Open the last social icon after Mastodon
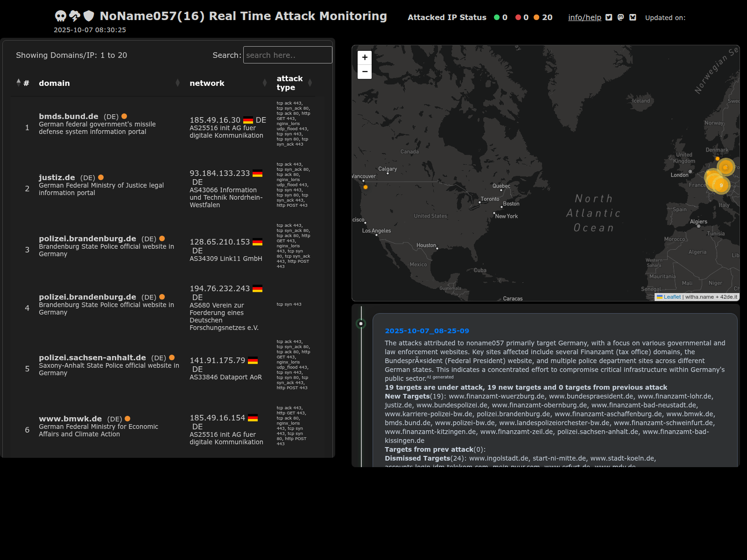This screenshot has height=560, width=747. click(x=633, y=17)
